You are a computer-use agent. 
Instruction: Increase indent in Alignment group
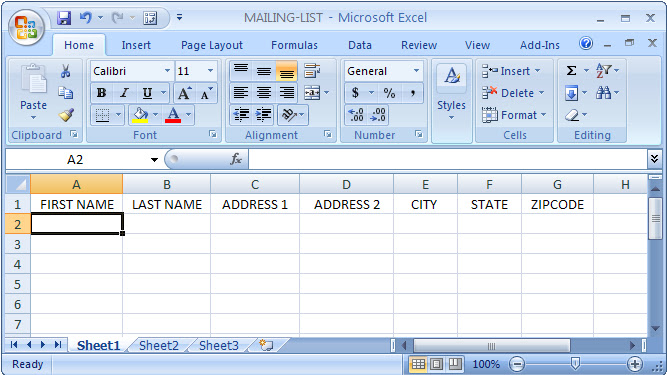[264, 115]
